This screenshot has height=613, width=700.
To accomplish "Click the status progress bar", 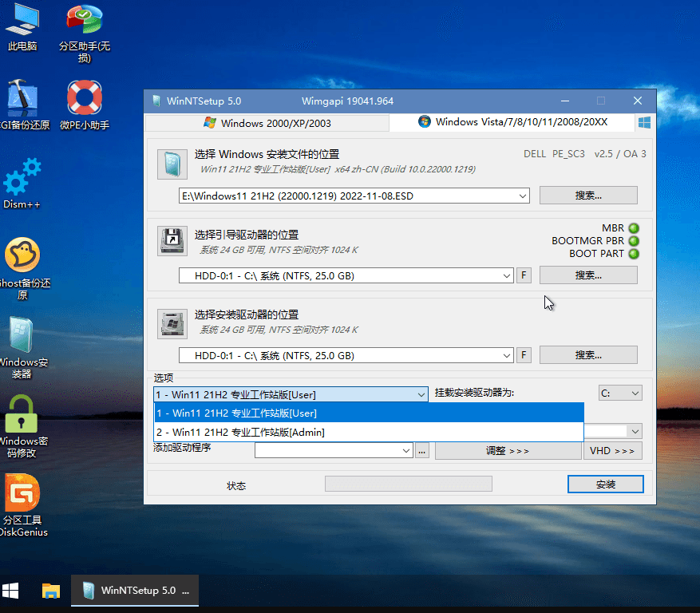I will point(409,484).
